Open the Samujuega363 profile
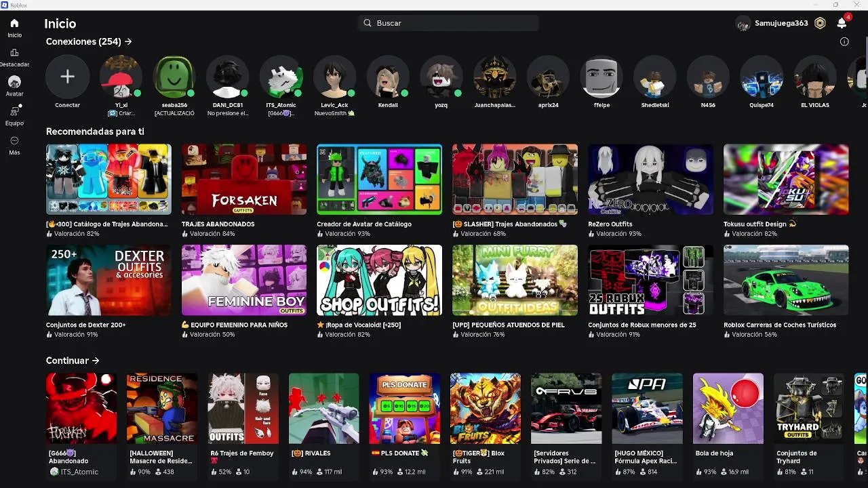868x488 pixels. [x=772, y=23]
